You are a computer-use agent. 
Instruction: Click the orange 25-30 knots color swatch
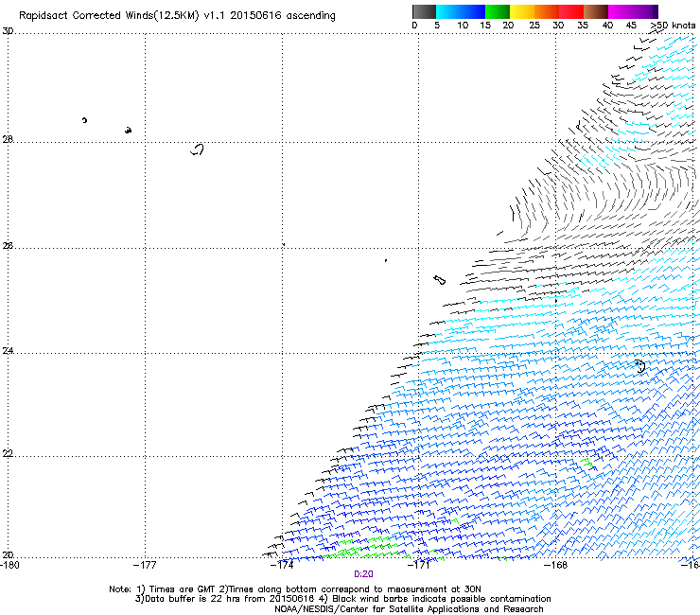547,11
